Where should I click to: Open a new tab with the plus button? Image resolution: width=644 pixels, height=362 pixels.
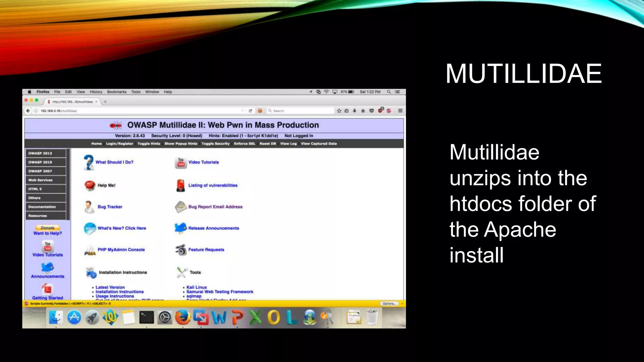105,101
